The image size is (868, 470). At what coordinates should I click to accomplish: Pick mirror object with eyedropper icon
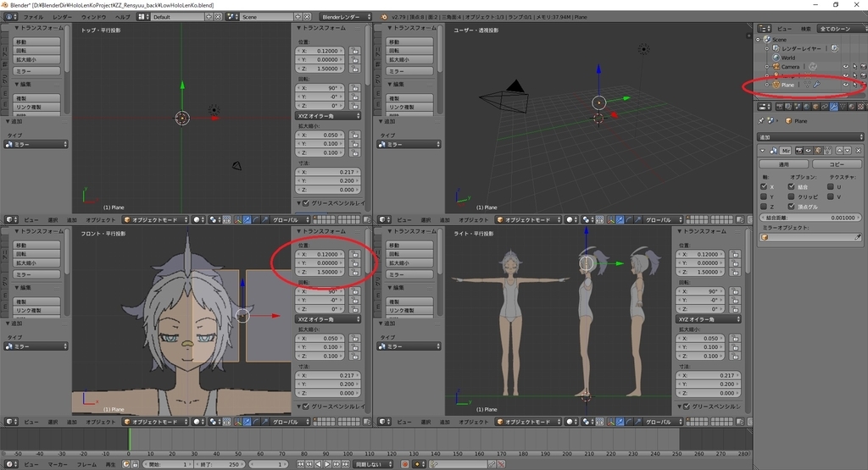[x=858, y=237]
